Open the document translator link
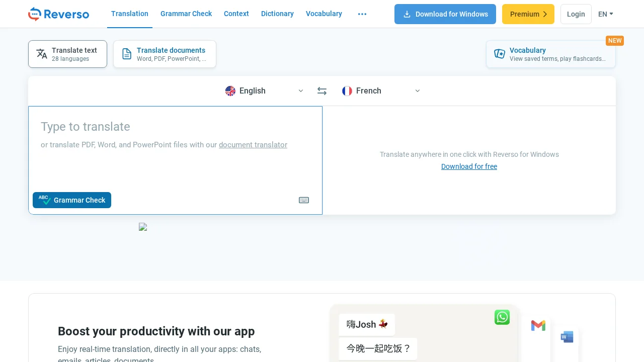Screen dimensions: 644x362 pyautogui.click(x=253, y=145)
